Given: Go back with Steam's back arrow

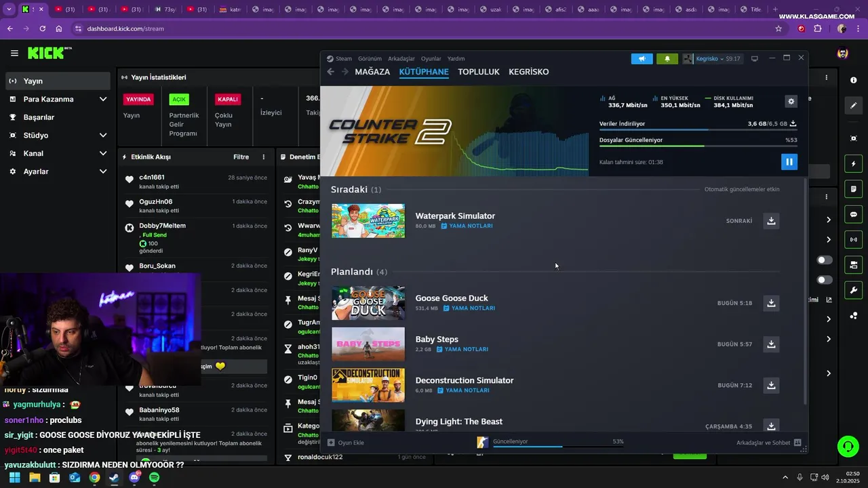Looking at the screenshot, I should (331, 72).
